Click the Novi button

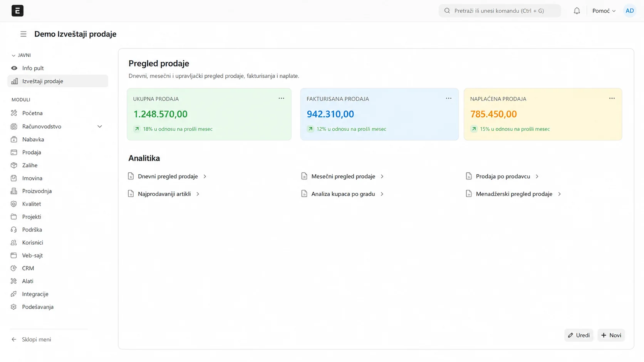click(x=611, y=335)
